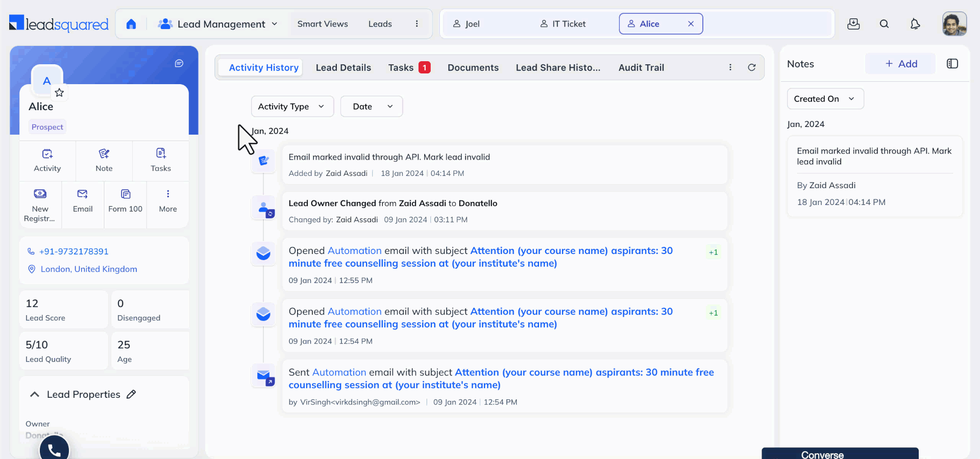Viewport: 980px width, 459px height.
Task: Collapse the Lead Properties section
Action: (x=35, y=394)
